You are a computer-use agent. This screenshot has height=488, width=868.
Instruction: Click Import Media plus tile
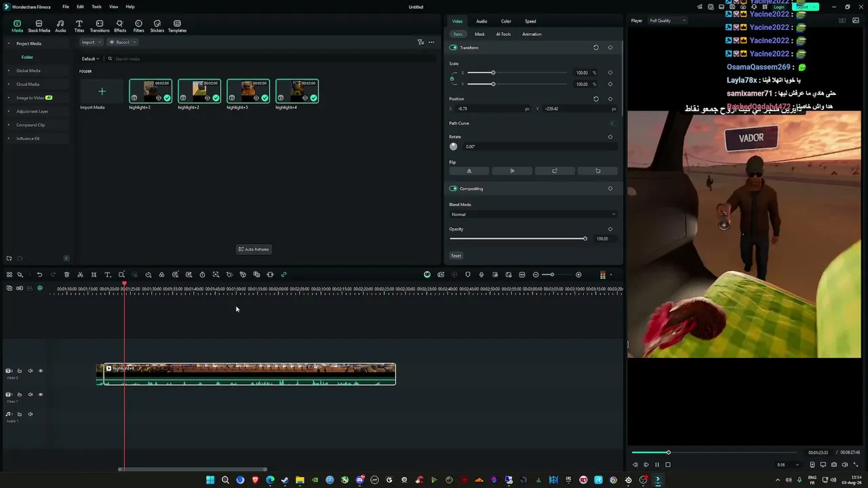coord(102,91)
